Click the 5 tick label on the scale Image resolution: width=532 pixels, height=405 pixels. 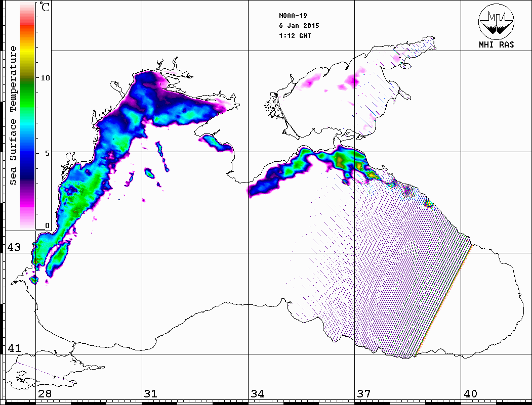[47, 153]
